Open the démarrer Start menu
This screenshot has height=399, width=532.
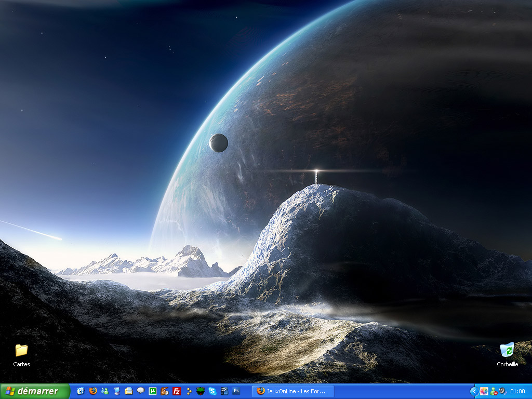coord(35,391)
